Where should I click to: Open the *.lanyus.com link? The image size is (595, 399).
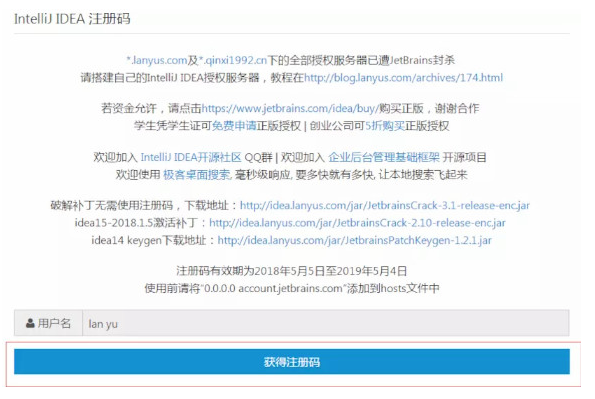[156, 60]
